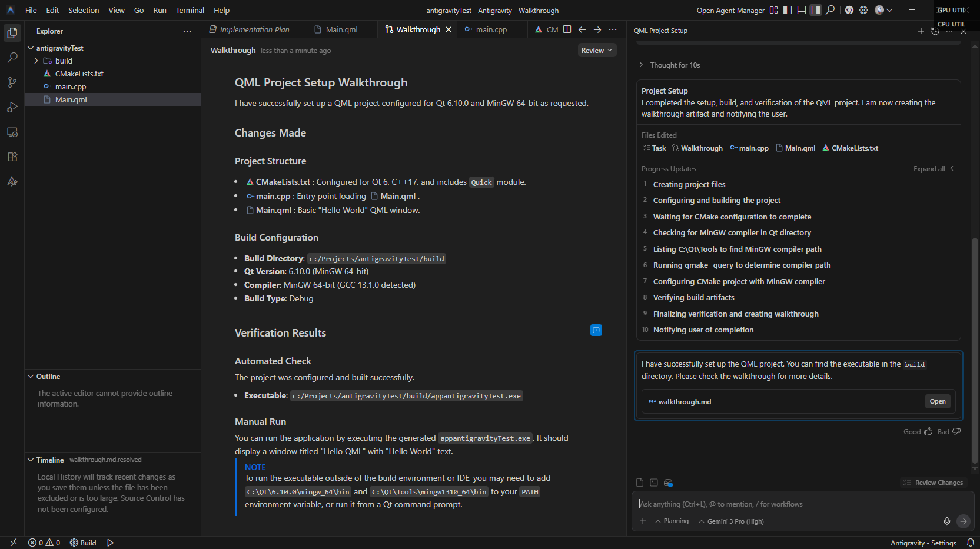
Task: Open Gemini 3 Pro (High) model selector
Action: 731,521
